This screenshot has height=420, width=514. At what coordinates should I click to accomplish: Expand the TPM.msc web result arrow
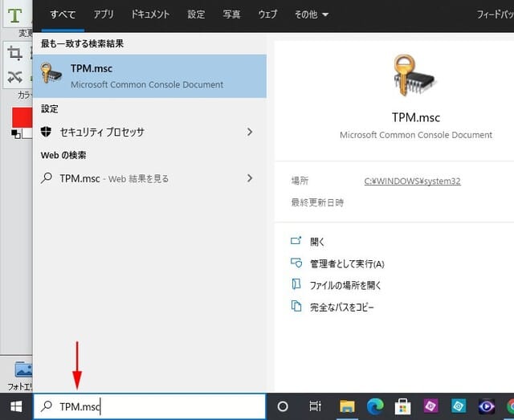(250, 178)
